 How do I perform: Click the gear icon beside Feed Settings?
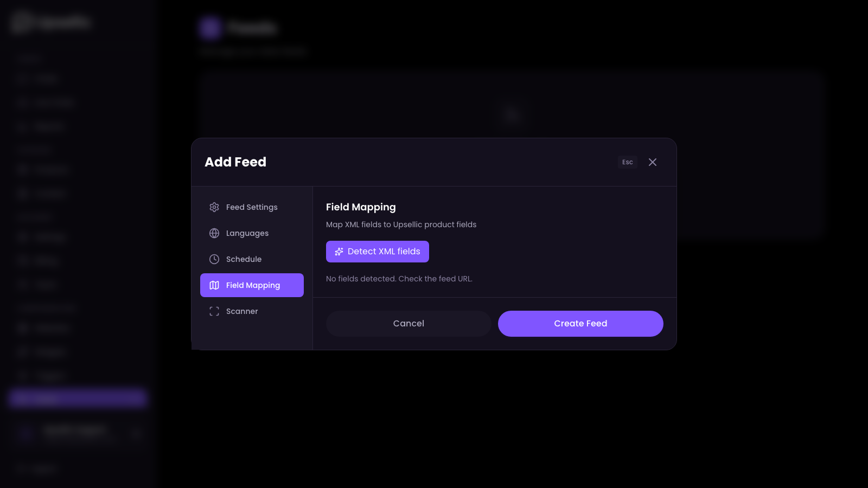[214, 207]
